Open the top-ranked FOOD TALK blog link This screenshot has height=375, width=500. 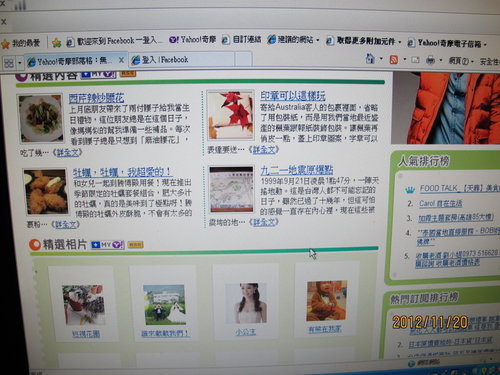pos(460,188)
